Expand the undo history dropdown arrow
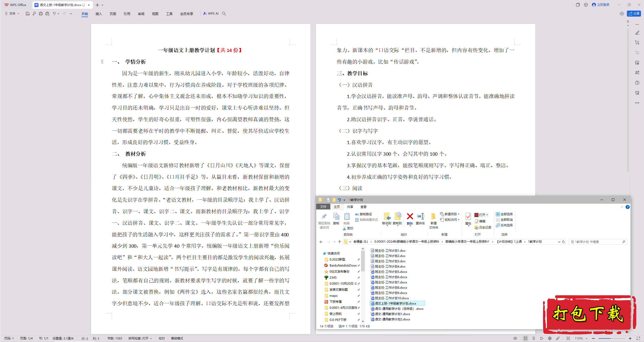The width and height of the screenshot is (644, 342). 58,14
